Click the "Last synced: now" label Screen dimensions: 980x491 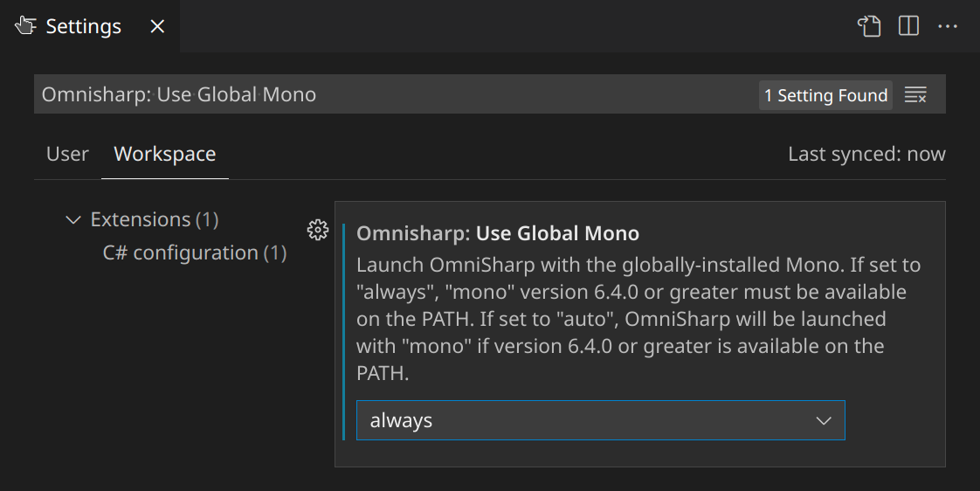tap(866, 154)
